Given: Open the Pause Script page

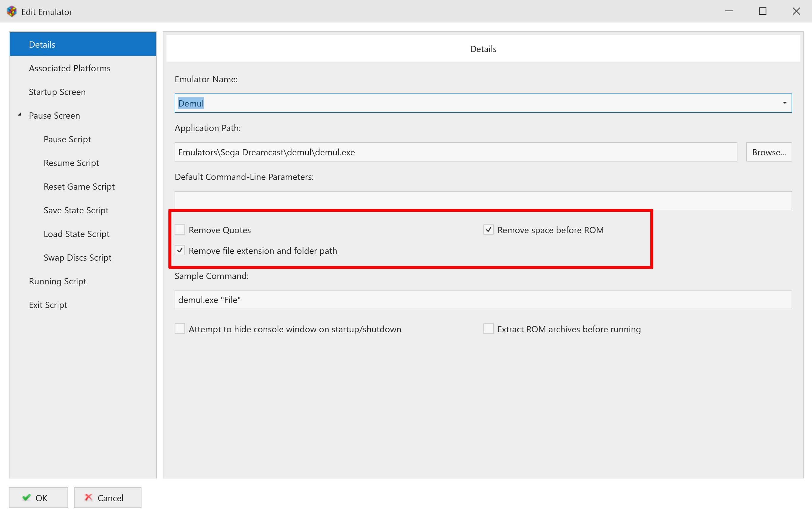Looking at the screenshot, I should tap(83, 139).
